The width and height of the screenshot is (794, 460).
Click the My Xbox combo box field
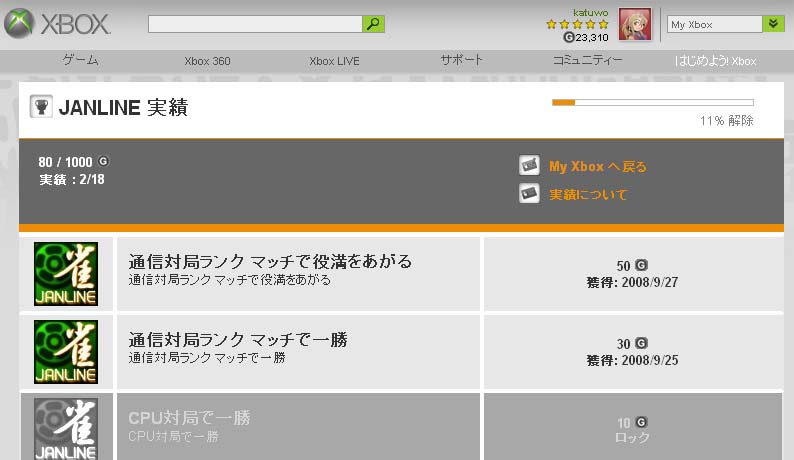pyautogui.click(x=715, y=24)
